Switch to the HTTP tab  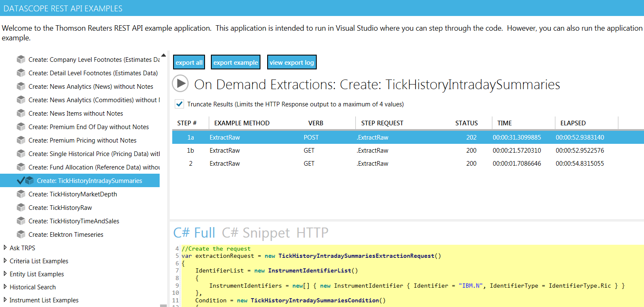coord(313,233)
